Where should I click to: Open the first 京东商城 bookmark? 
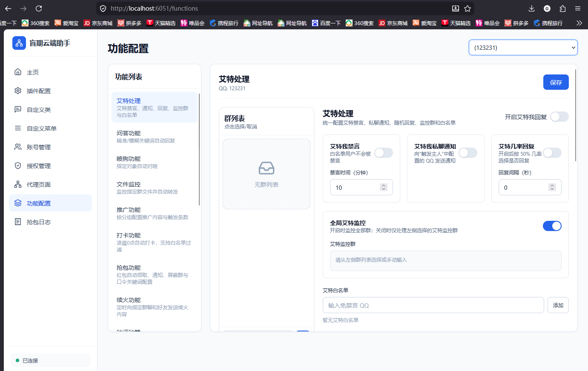click(98, 23)
